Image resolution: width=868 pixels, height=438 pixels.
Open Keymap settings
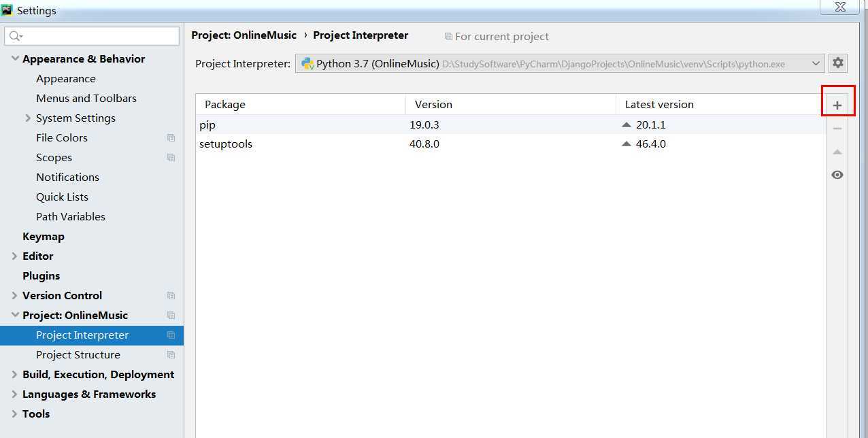(44, 236)
